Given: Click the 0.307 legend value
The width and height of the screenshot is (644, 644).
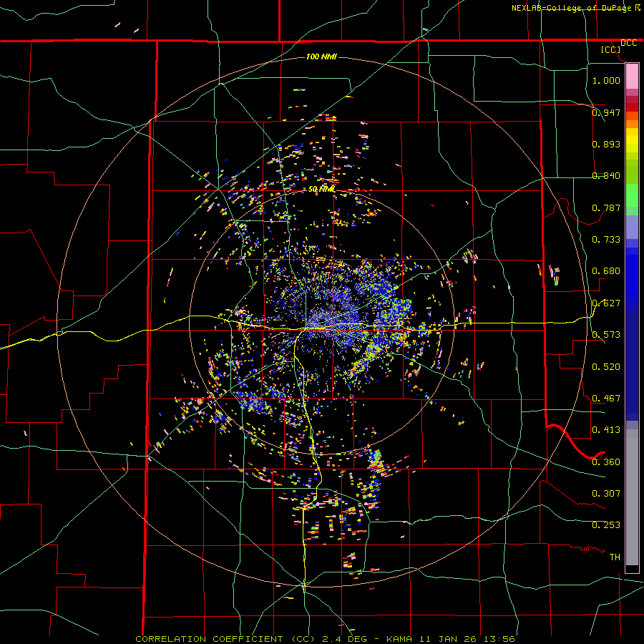Looking at the screenshot, I should pos(606,493).
